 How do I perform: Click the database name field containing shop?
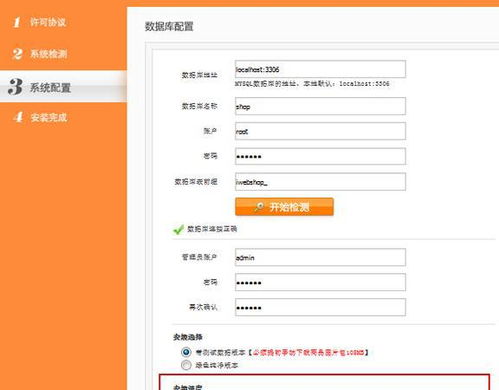tap(320, 106)
